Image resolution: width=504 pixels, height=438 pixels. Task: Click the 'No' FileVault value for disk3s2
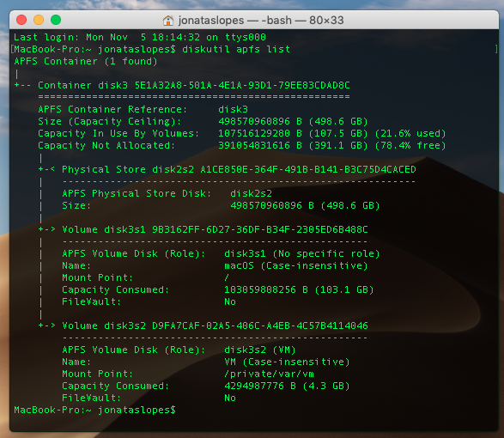click(x=230, y=398)
